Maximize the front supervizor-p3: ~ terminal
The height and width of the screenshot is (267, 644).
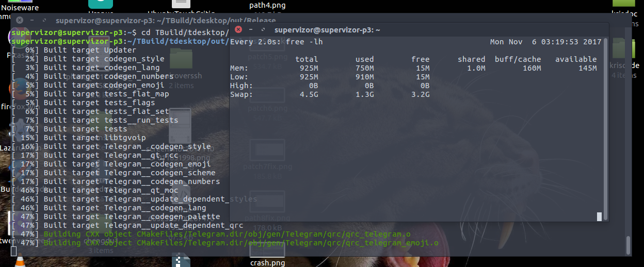coord(263,29)
